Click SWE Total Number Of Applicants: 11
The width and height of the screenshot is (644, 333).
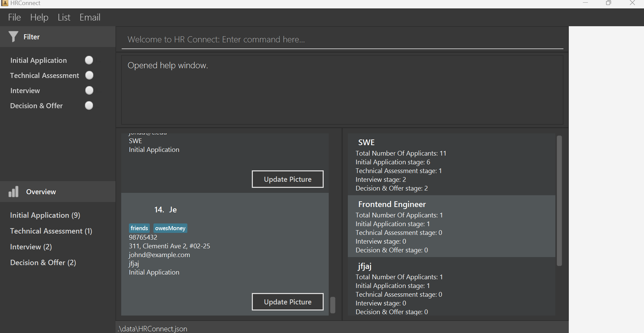(x=401, y=153)
